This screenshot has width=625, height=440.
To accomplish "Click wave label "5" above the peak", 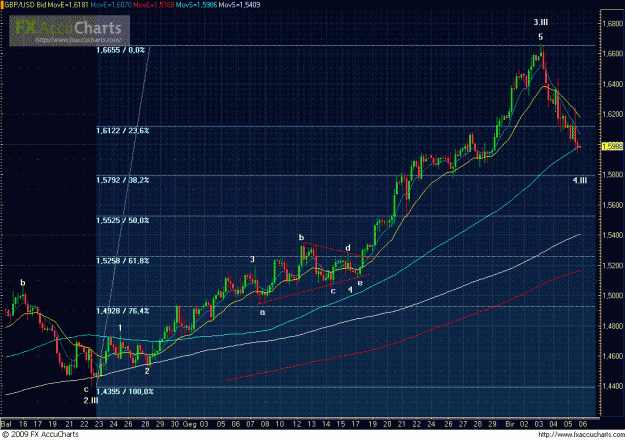I will point(540,37).
